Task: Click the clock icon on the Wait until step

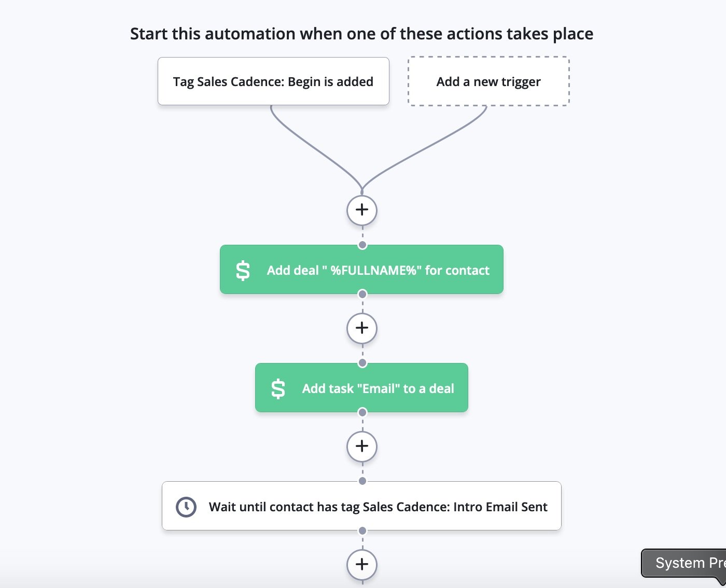Action: 186,506
